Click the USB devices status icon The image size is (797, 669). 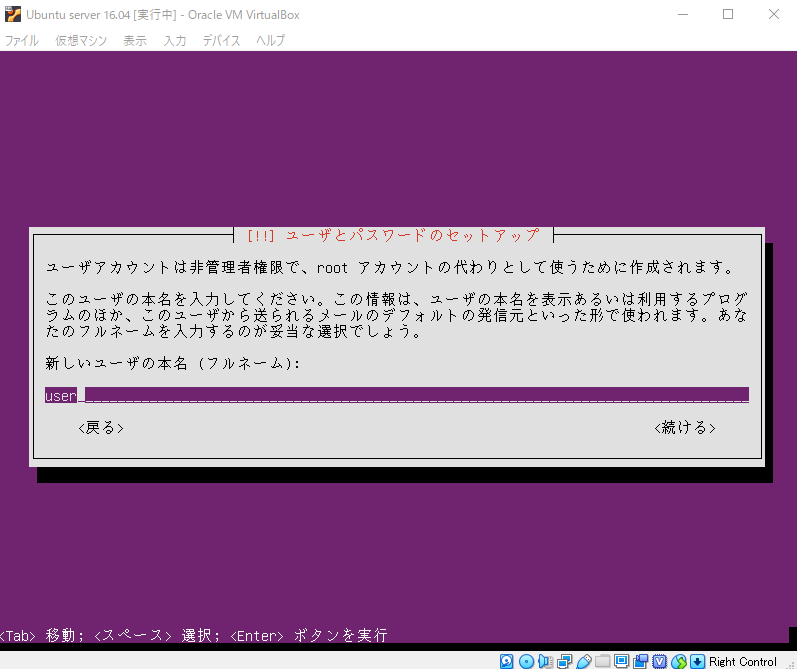[x=584, y=661]
